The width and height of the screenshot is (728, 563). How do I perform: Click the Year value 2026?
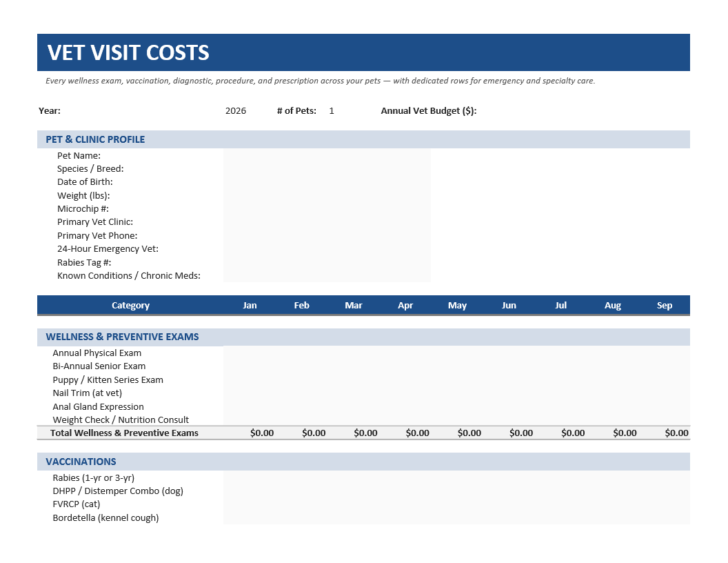[x=235, y=110]
